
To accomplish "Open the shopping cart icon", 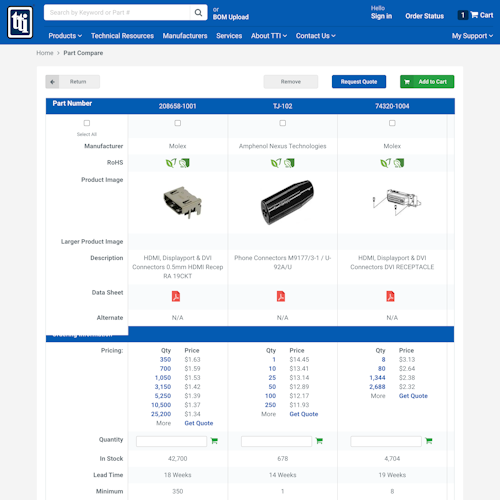I will pyautogui.click(x=474, y=15).
